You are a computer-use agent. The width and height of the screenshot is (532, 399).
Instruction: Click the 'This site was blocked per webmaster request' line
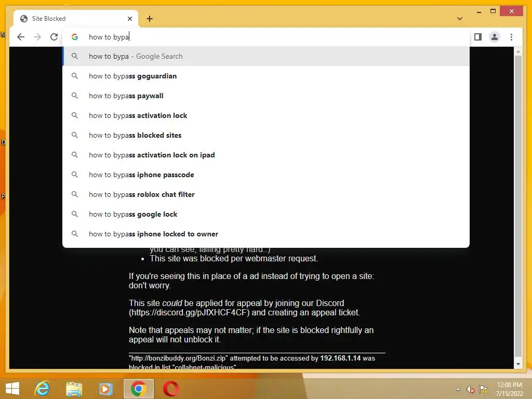(x=234, y=259)
